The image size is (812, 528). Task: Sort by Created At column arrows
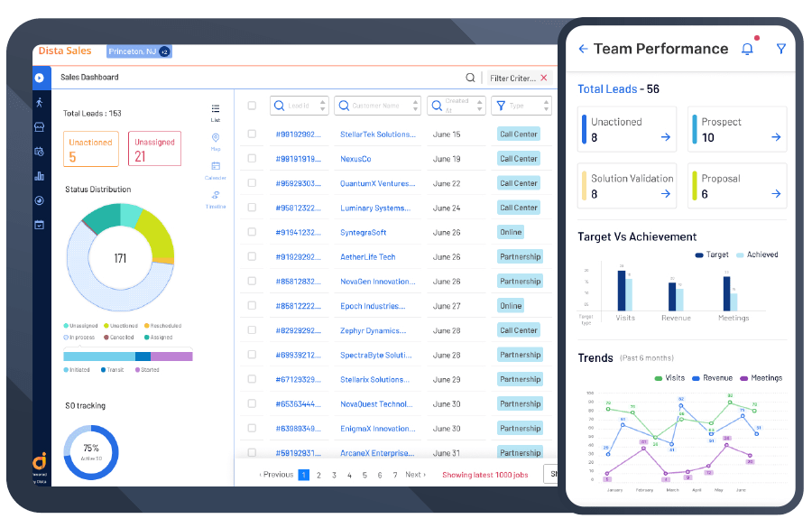tap(480, 106)
